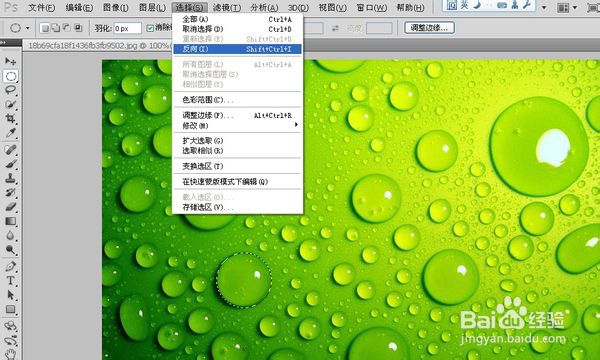Select the Elliptical Marquee tool in toolbox

point(11,76)
